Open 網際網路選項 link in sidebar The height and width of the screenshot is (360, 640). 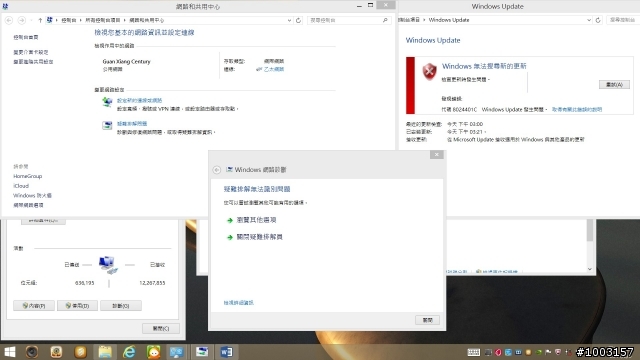tap(28, 205)
